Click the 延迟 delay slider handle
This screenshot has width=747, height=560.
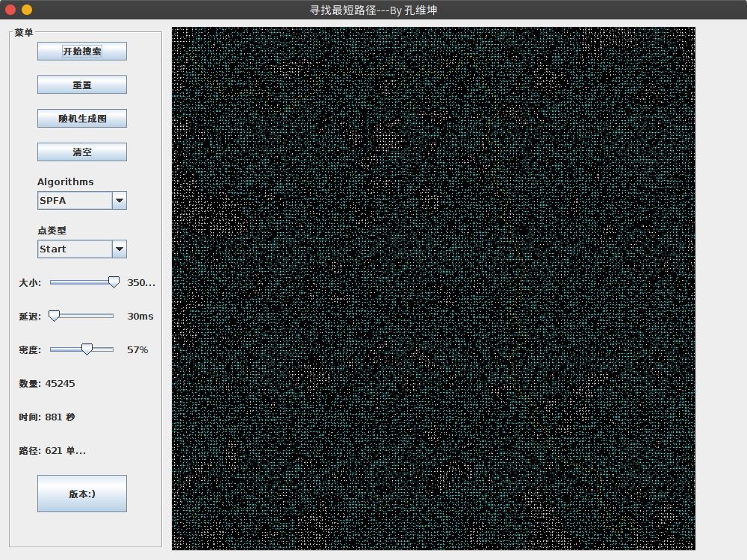(55, 315)
